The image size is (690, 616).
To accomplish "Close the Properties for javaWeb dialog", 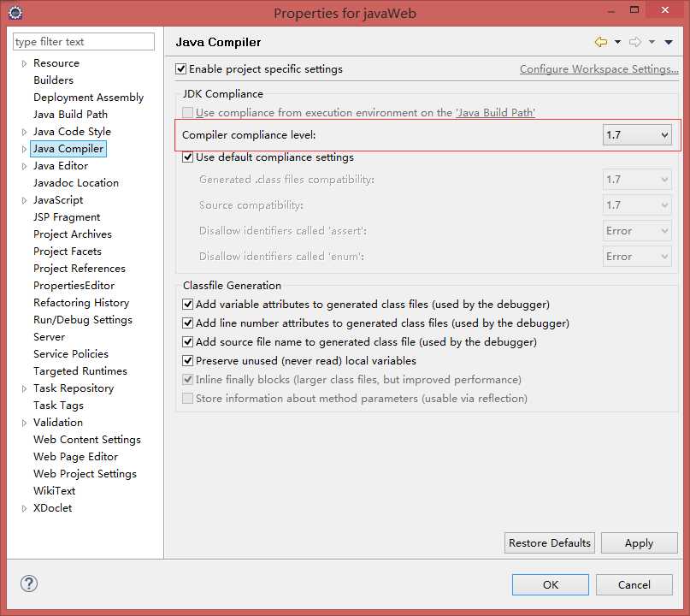I will (665, 9).
